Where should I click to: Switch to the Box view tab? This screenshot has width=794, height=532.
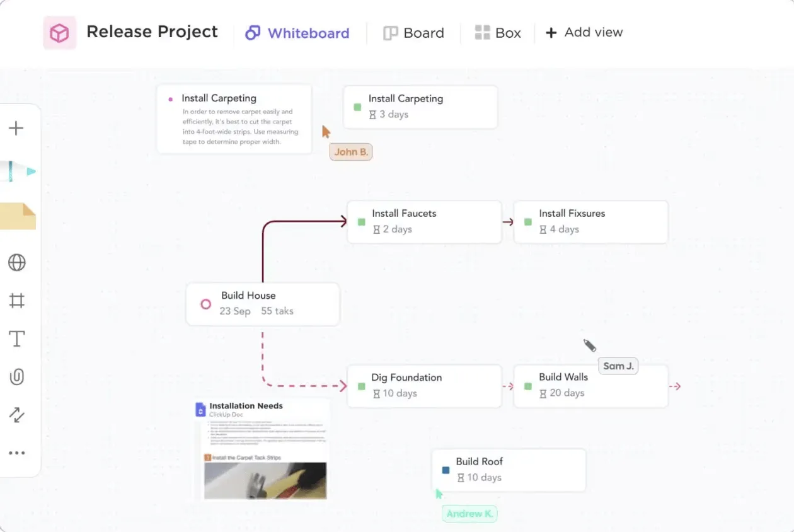coord(498,33)
